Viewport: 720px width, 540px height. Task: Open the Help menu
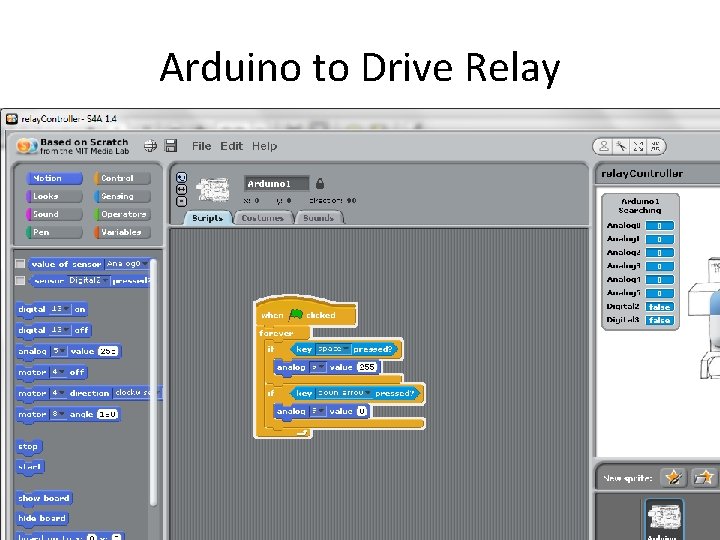[264, 146]
